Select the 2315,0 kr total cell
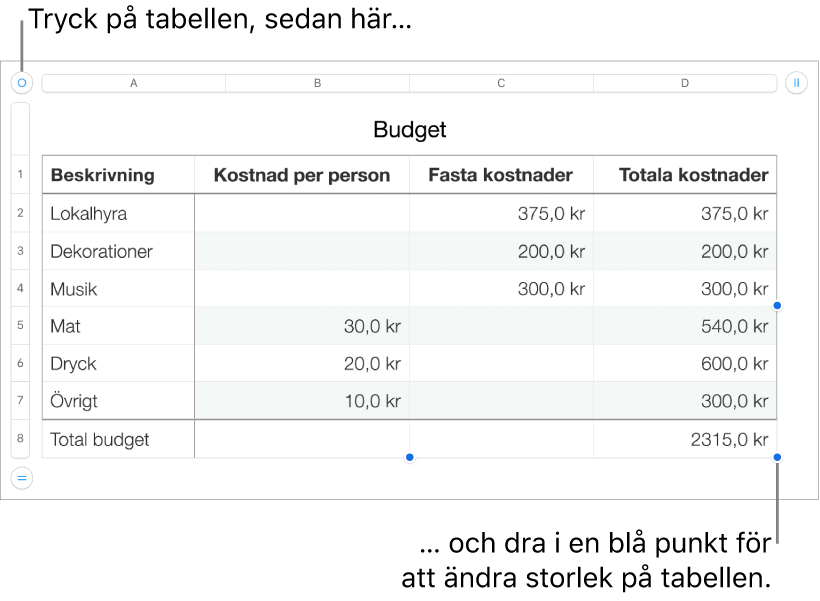 (685, 439)
